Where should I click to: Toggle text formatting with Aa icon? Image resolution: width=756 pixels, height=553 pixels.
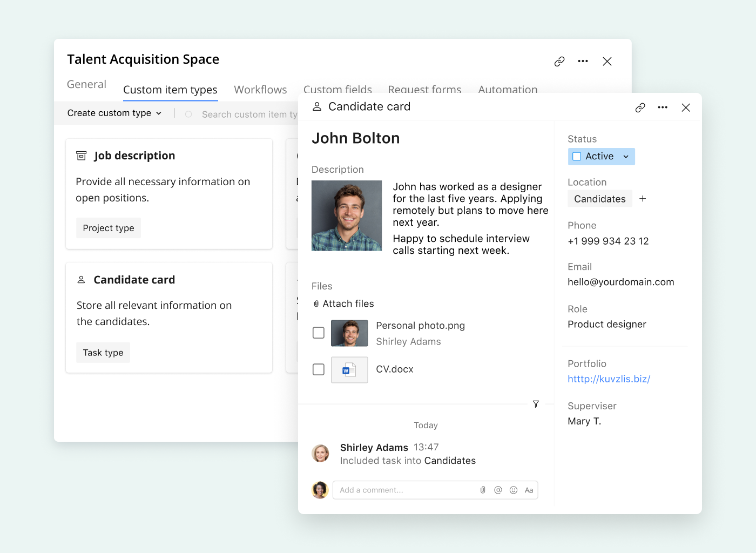coord(529,490)
